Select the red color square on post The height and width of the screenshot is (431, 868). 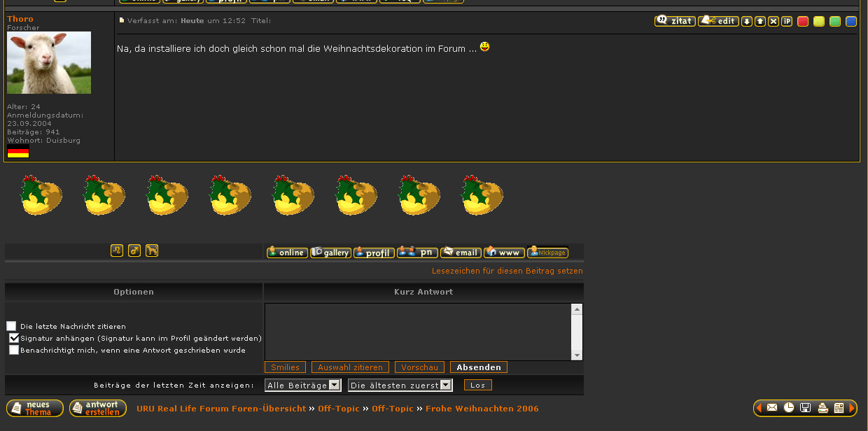803,21
